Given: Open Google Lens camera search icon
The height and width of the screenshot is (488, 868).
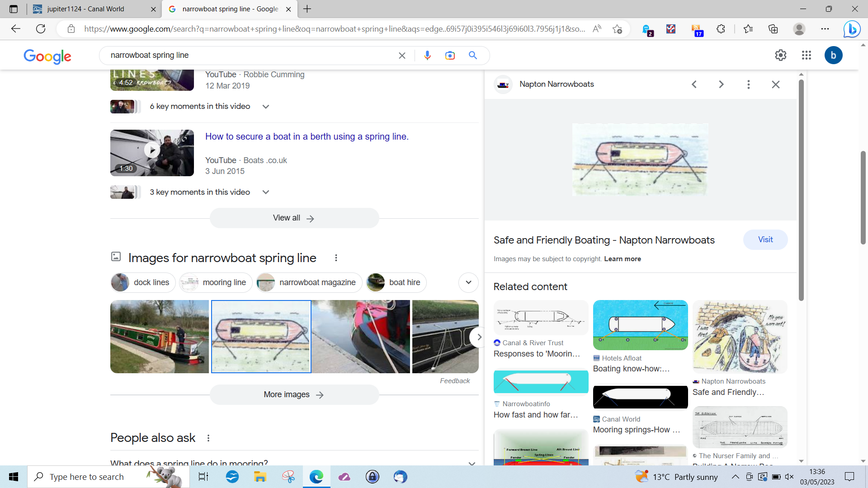Looking at the screenshot, I should click(x=450, y=55).
